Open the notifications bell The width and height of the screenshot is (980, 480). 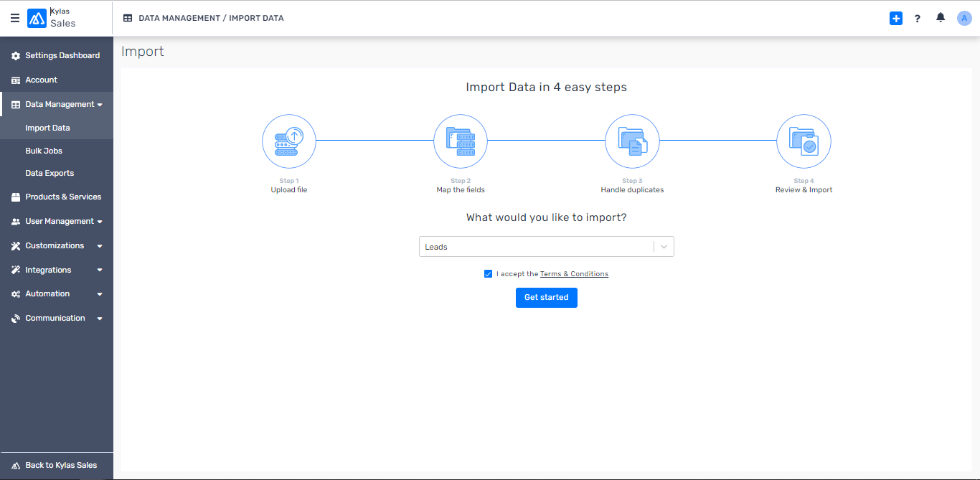coord(941,18)
